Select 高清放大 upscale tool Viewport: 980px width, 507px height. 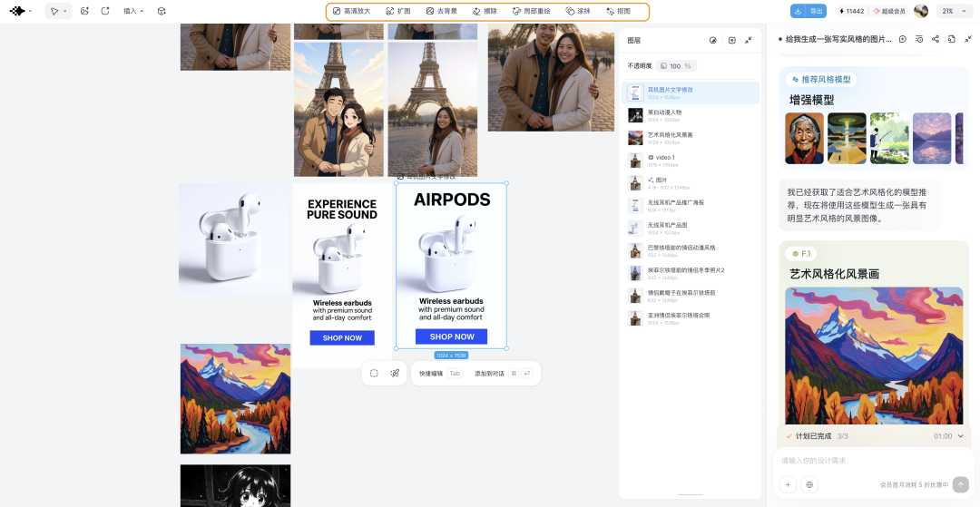(x=351, y=11)
